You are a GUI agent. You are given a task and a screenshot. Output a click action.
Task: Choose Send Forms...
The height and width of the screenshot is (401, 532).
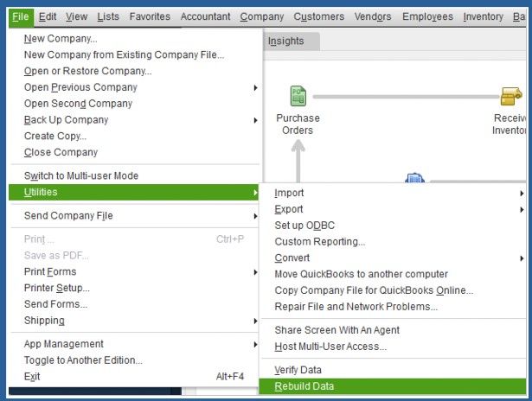134,304
